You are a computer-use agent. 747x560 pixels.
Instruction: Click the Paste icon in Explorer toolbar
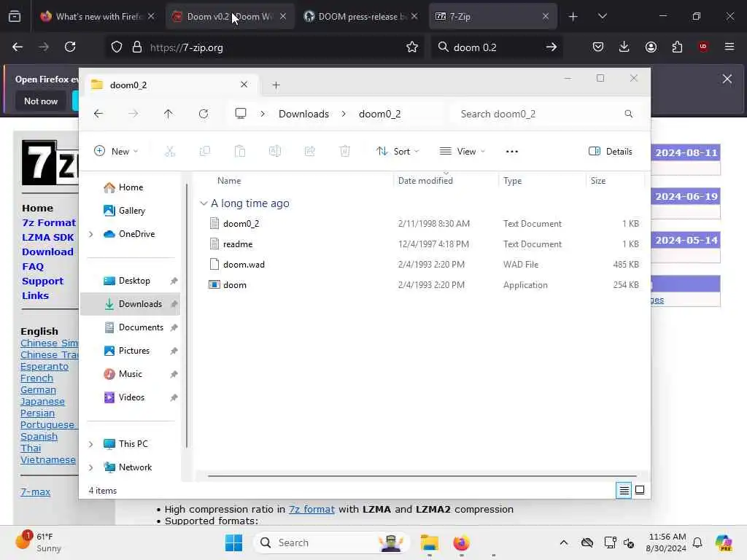tap(239, 152)
